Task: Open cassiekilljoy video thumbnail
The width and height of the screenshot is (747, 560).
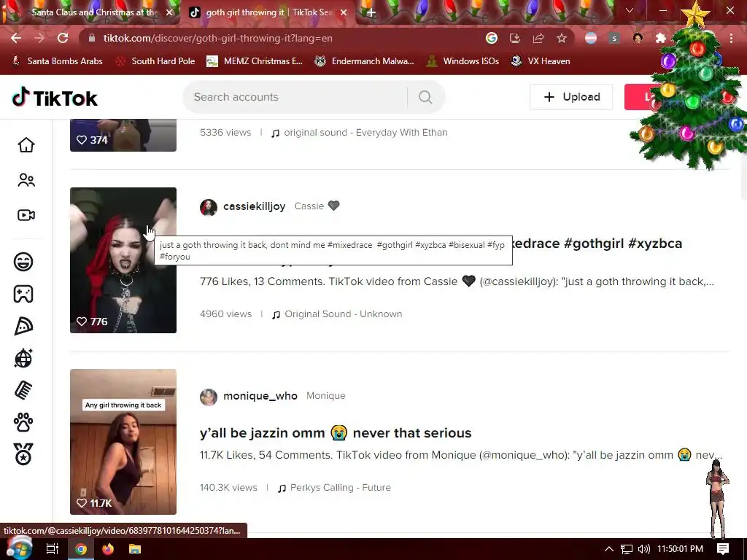Action: coord(123,260)
